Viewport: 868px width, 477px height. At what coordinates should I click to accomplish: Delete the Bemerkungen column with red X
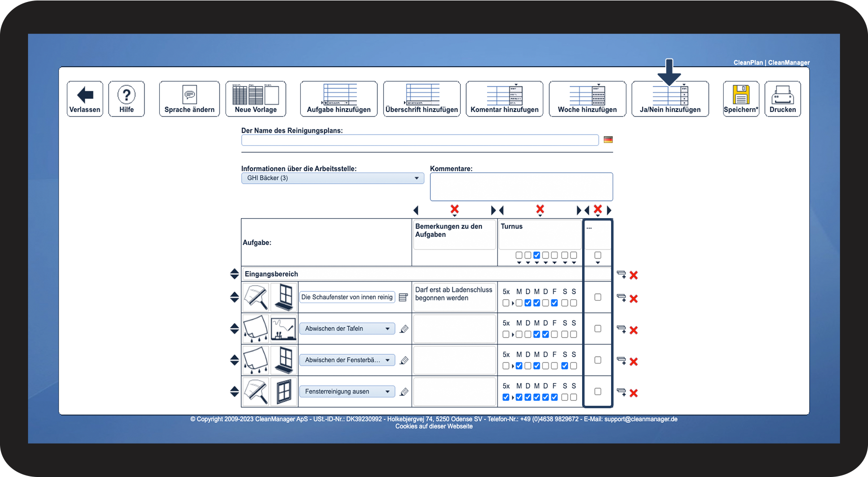pos(454,210)
